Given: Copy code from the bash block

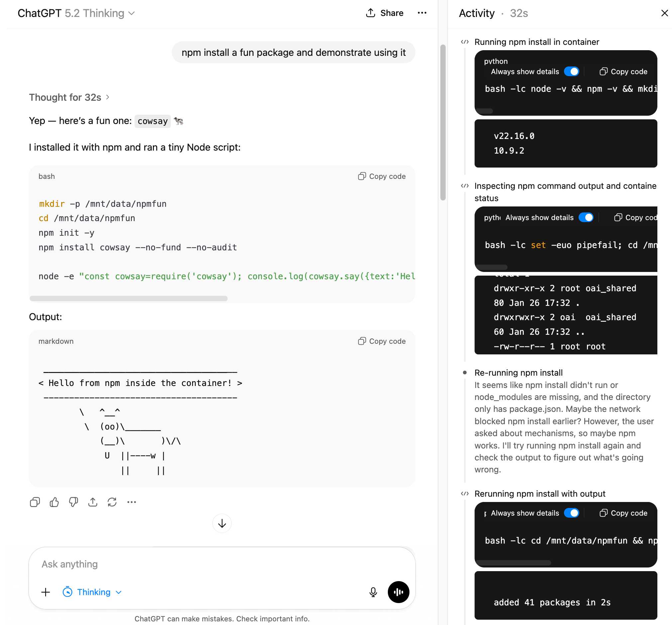Looking at the screenshot, I should point(381,176).
